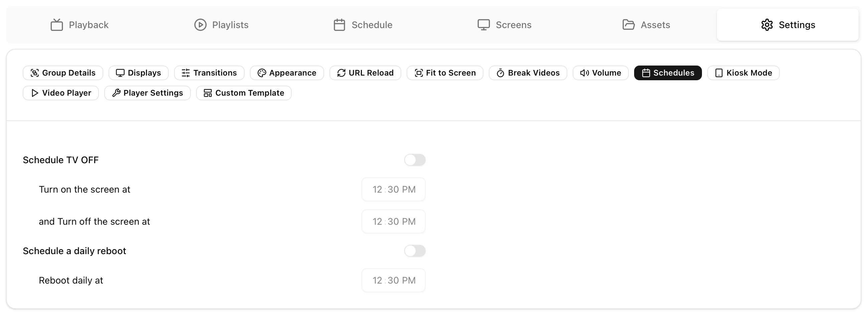Open the Custom Template section
Image resolution: width=868 pixels, height=315 pixels.
(244, 93)
